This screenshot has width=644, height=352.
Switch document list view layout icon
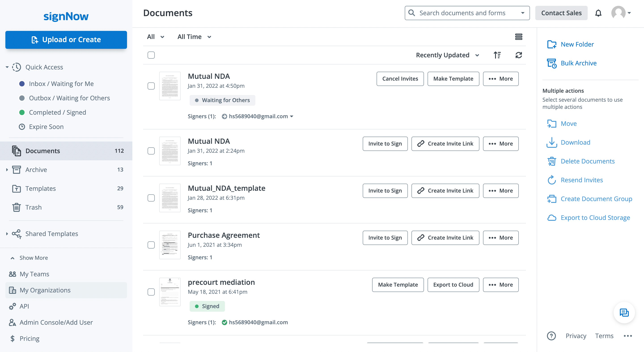pos(519,37)
